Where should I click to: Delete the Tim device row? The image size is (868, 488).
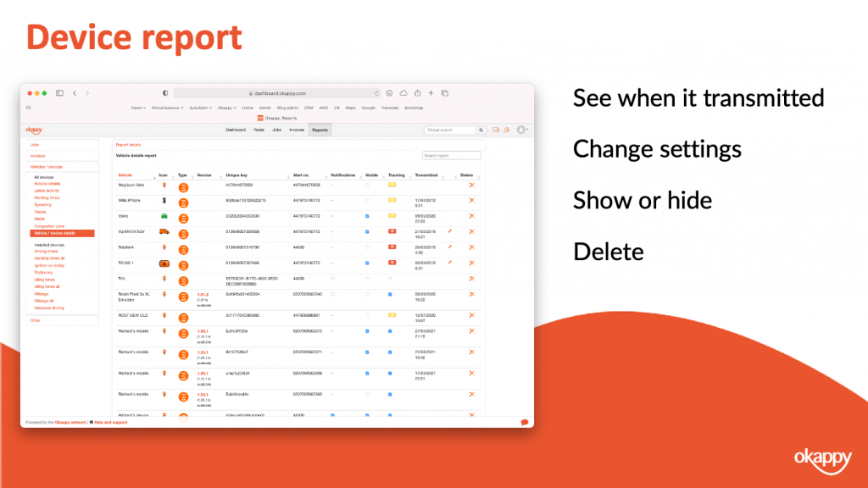click(x=471, y=279)
